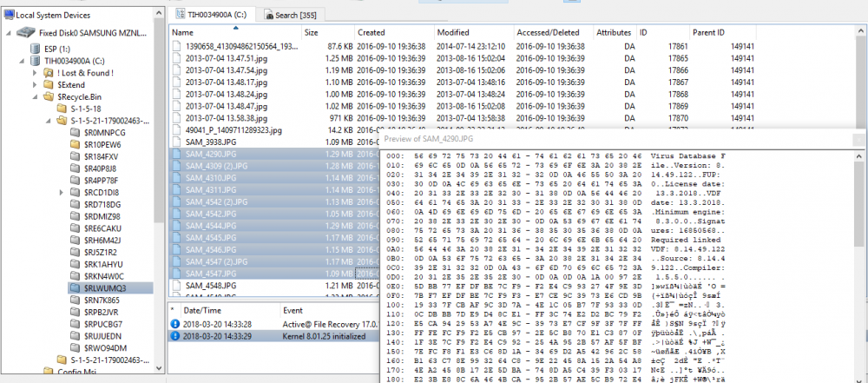
Task: Click the TIH0034900A (C:) volume icon in tree
Action: point(36,61)
